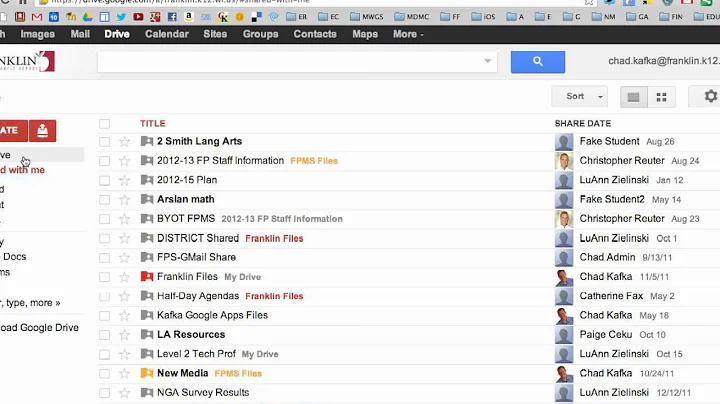Open the 2012-15 Plan folder title
This screenshot has width=720, height=404.
(187, 180)
